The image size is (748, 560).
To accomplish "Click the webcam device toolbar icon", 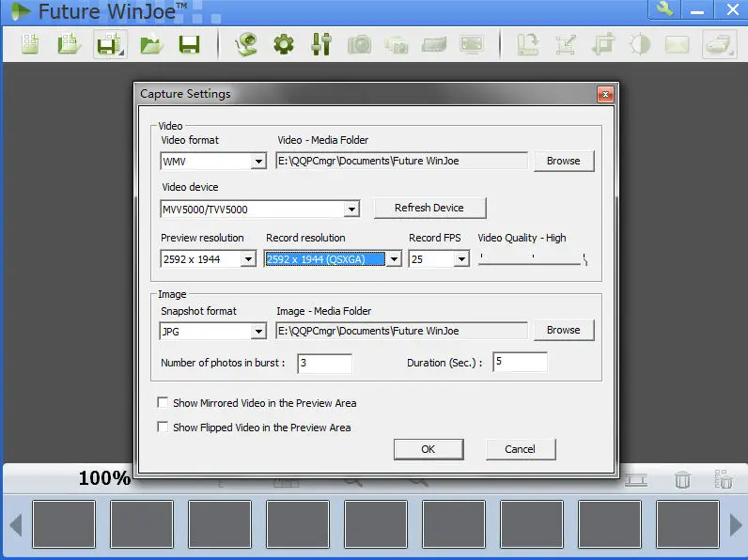I will [x=246, y=44].
